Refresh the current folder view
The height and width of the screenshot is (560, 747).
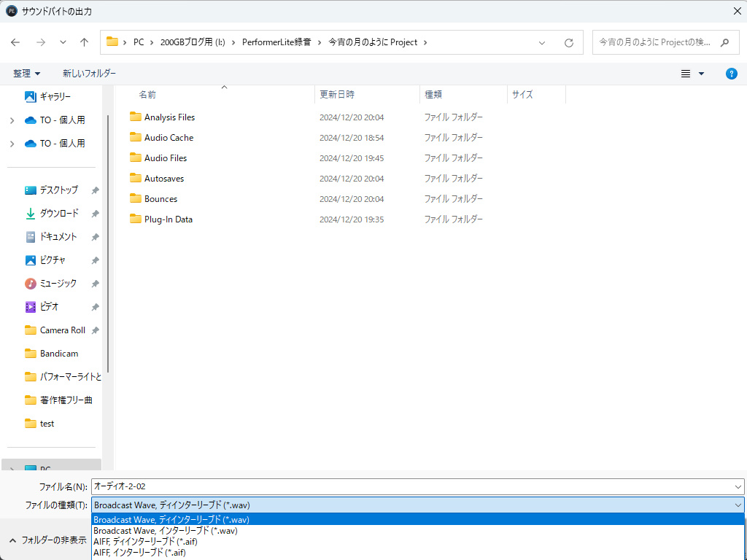tap(569, 42)
